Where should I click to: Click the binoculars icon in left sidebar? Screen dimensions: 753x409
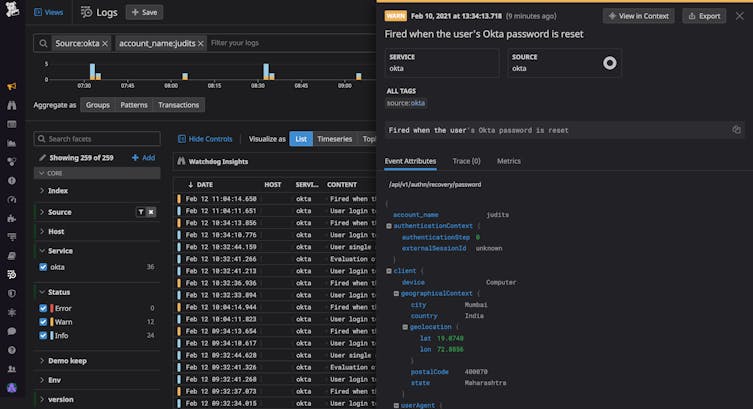tap(11, 105)
